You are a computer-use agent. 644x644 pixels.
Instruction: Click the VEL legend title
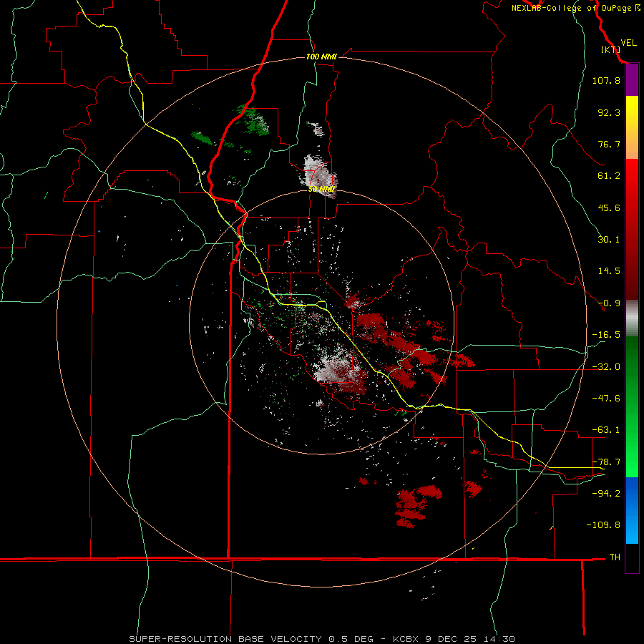tap(628, 43)
